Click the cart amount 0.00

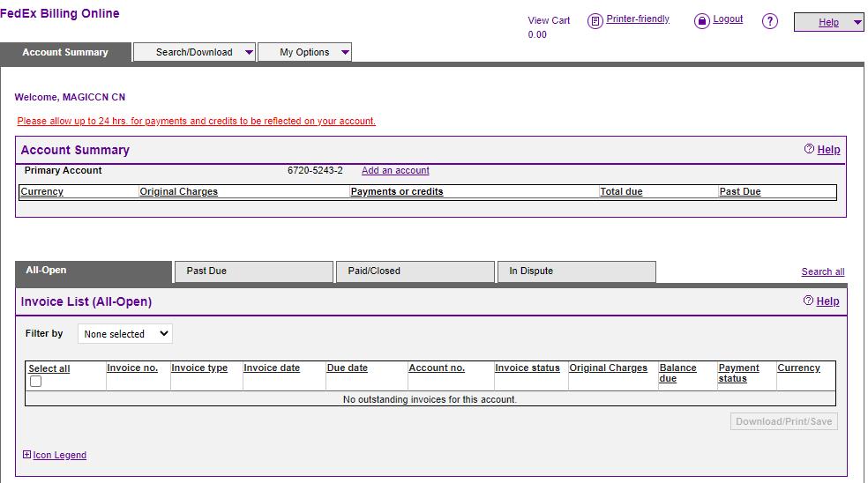click(x=537, y=35)
